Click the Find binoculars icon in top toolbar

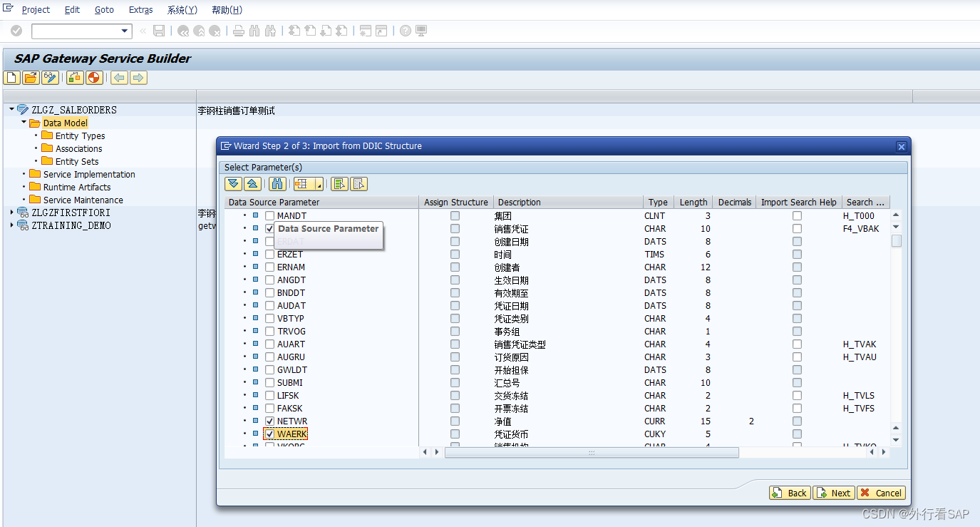point(254,31)
